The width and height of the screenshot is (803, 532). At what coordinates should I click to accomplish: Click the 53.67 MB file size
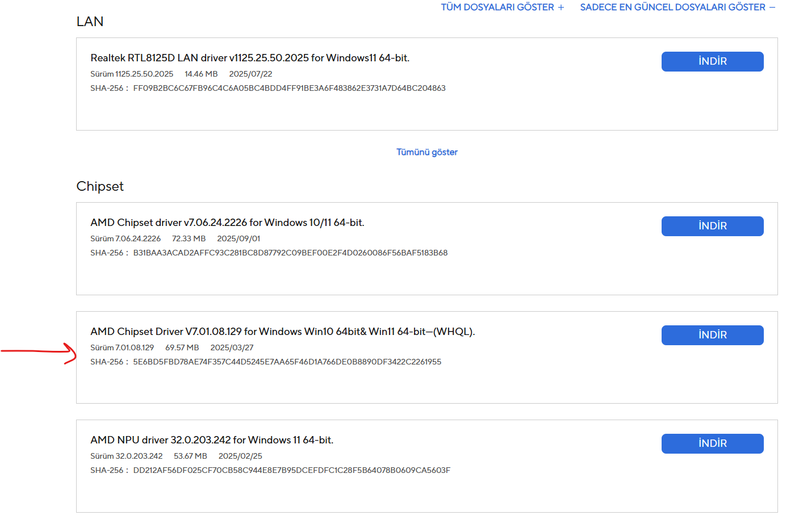pyautogui.click(x=190, y=456)
